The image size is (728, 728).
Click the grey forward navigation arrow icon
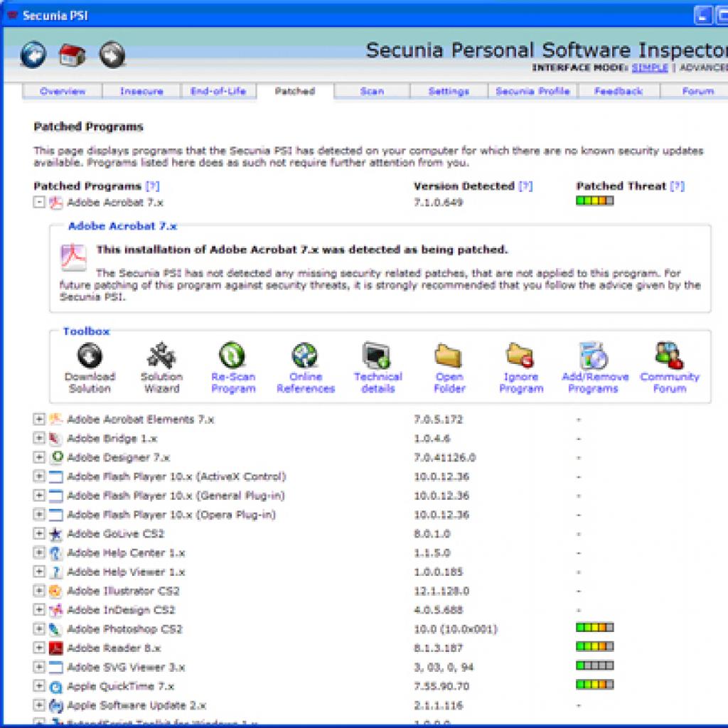pos(112,55)
